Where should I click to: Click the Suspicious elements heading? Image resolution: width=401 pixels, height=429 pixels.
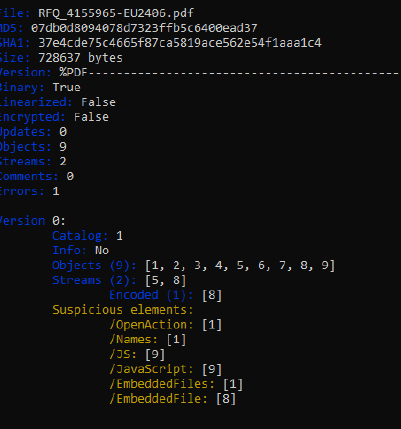[x=123, y=310]
